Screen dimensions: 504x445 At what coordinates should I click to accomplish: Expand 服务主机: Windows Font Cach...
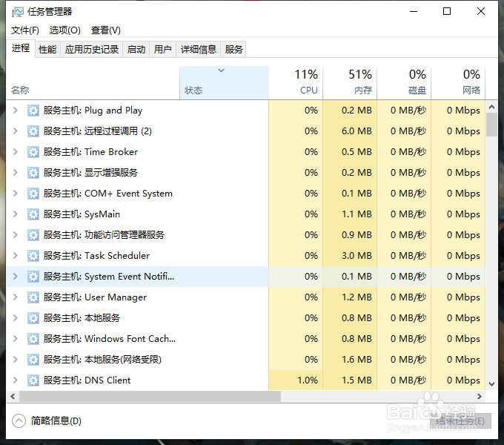15,339
